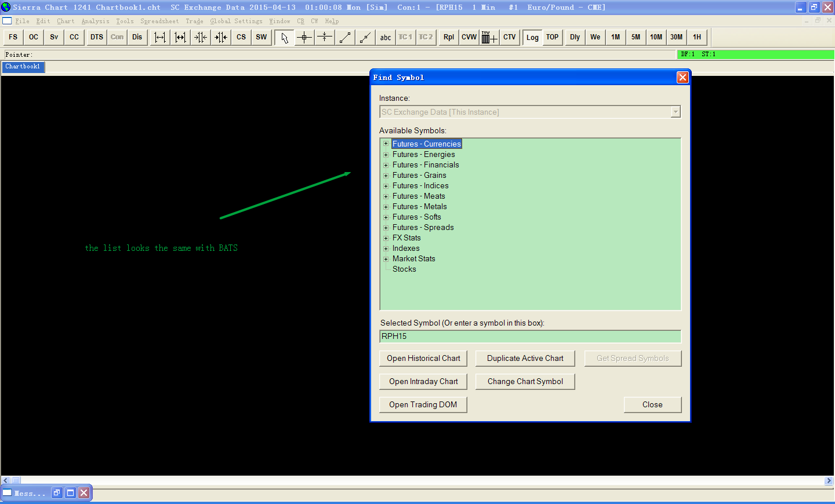Image resolution: width=835 pixels, height=504 pixels.
Task: Open the Trade menu
Action: [194, 21]
